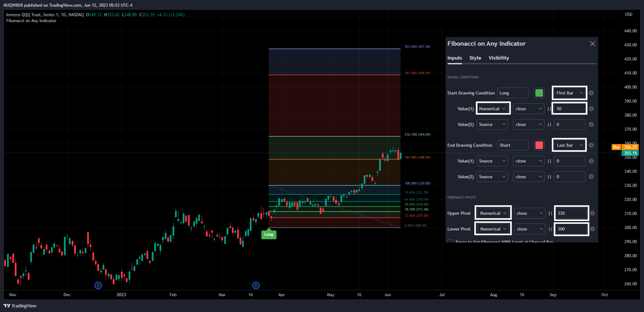
Task: Select the Inputs tab
Action: (454, 58)
